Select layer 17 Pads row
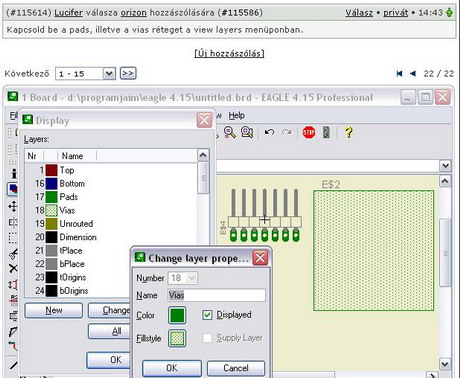 112,197
